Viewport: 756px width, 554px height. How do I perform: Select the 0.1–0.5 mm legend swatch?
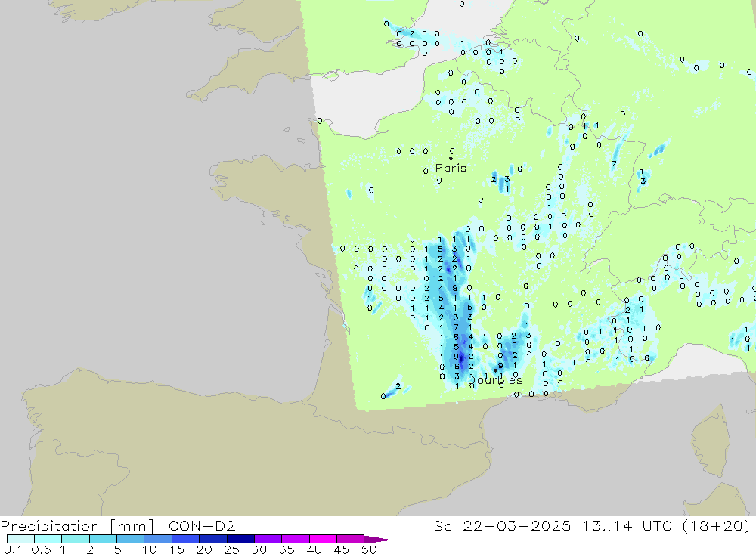(20, 539)
